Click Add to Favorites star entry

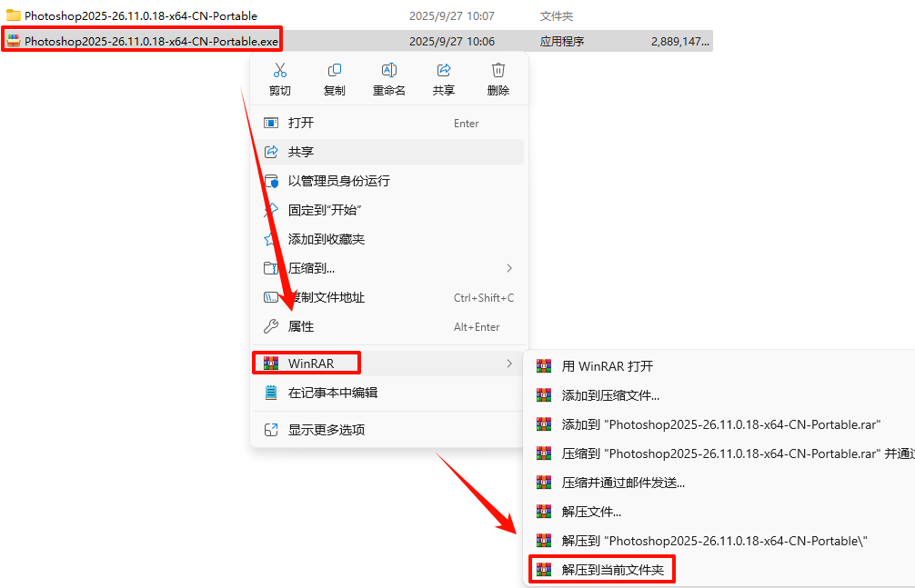coord(389,239)
